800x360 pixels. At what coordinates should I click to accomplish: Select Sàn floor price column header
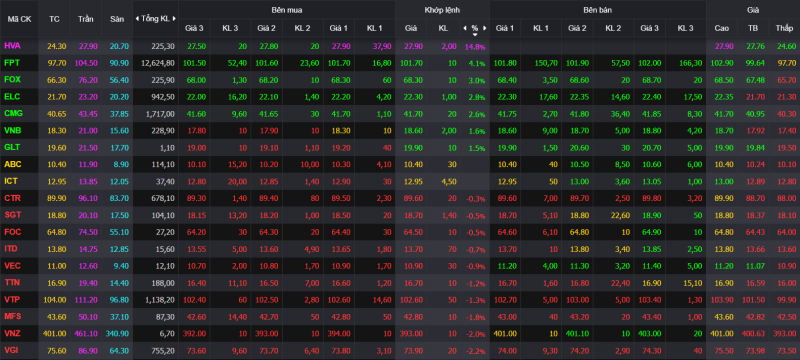pos(117,19)
